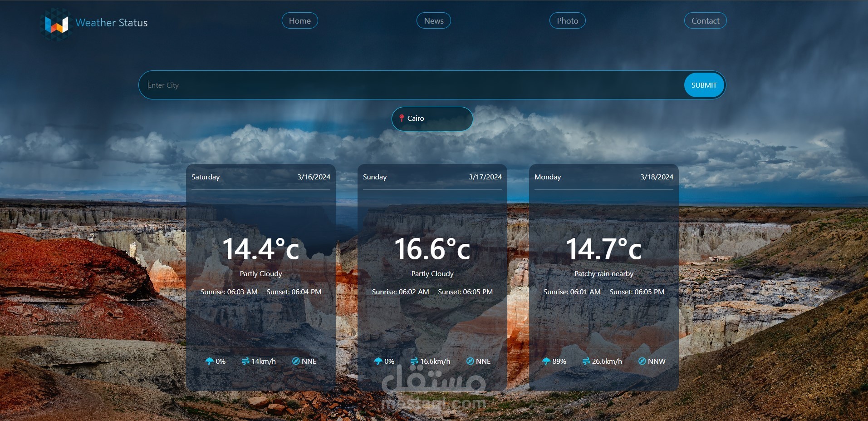Click the Weather Status logo icon
The image size is (868, 421).
click(x=56, y=24)
